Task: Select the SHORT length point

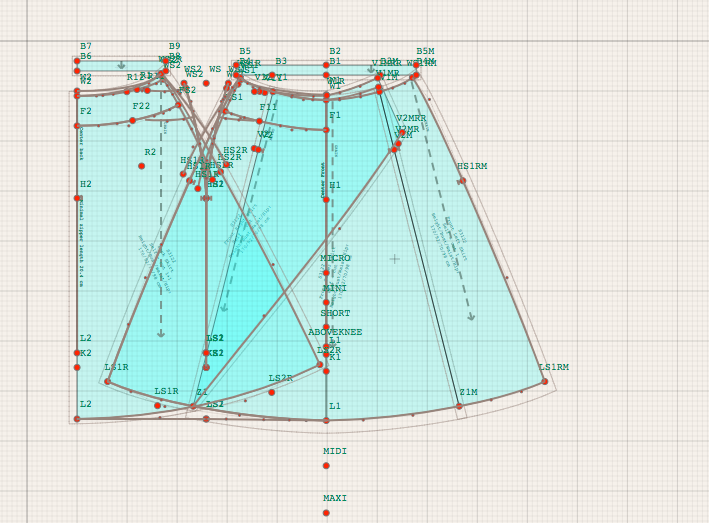Action: [x=326, y=327]
